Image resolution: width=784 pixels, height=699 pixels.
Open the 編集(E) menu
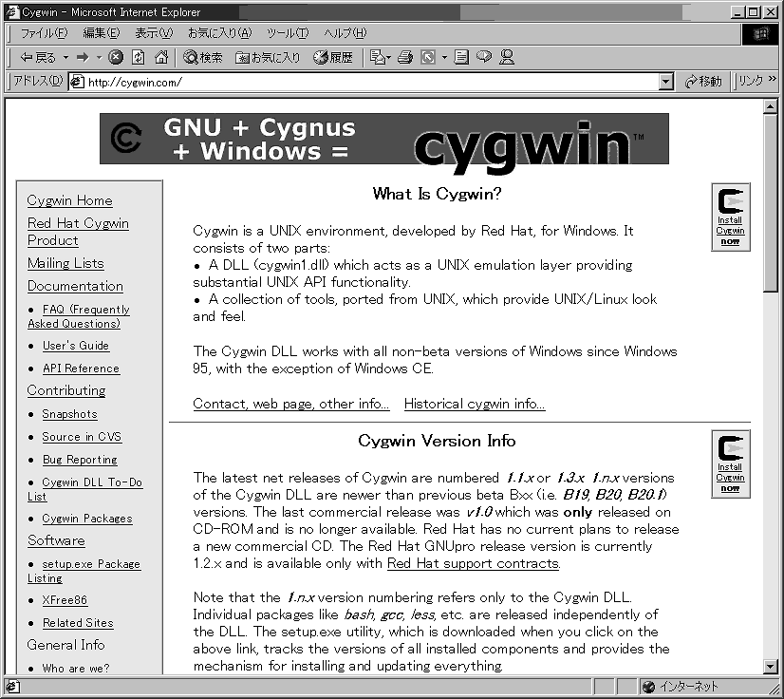pos(101,33)
